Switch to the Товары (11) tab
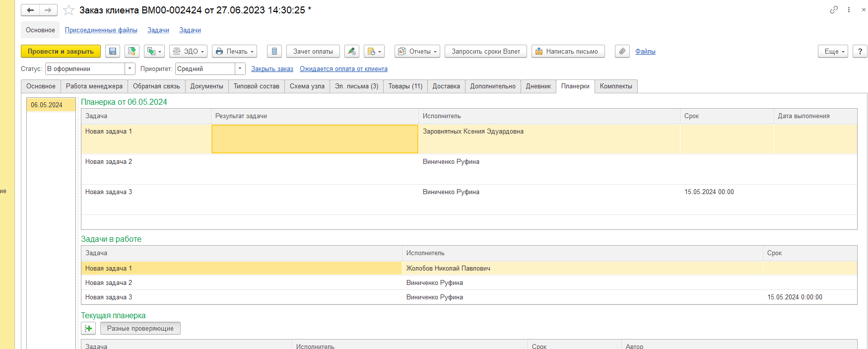The height and width of the screenshot is (349, 868). [405, 86]
